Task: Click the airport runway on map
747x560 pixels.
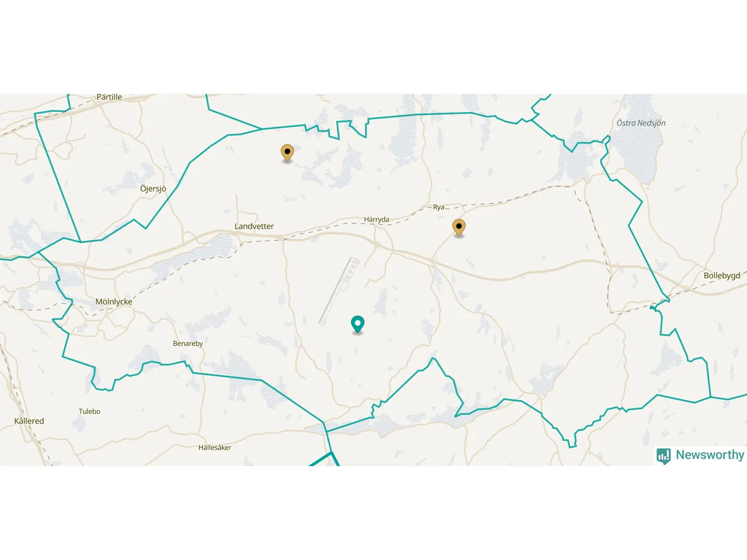Action: coord(339,291)
